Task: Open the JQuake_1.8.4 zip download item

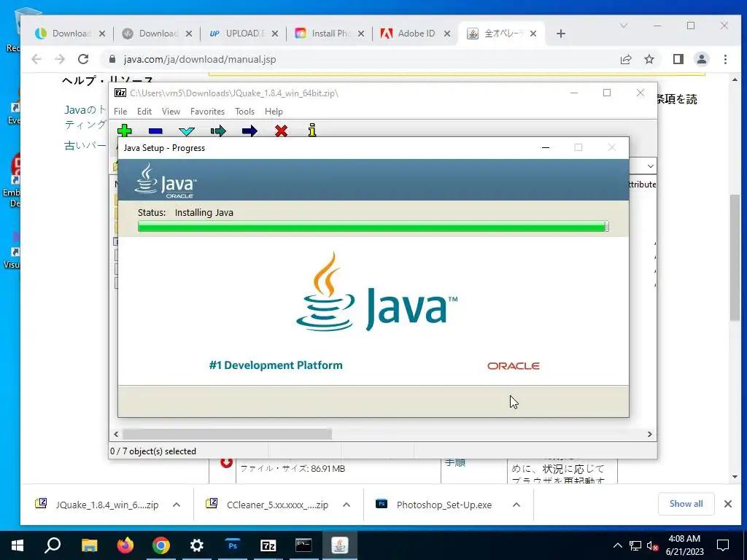Action: (x=97, y=505)
